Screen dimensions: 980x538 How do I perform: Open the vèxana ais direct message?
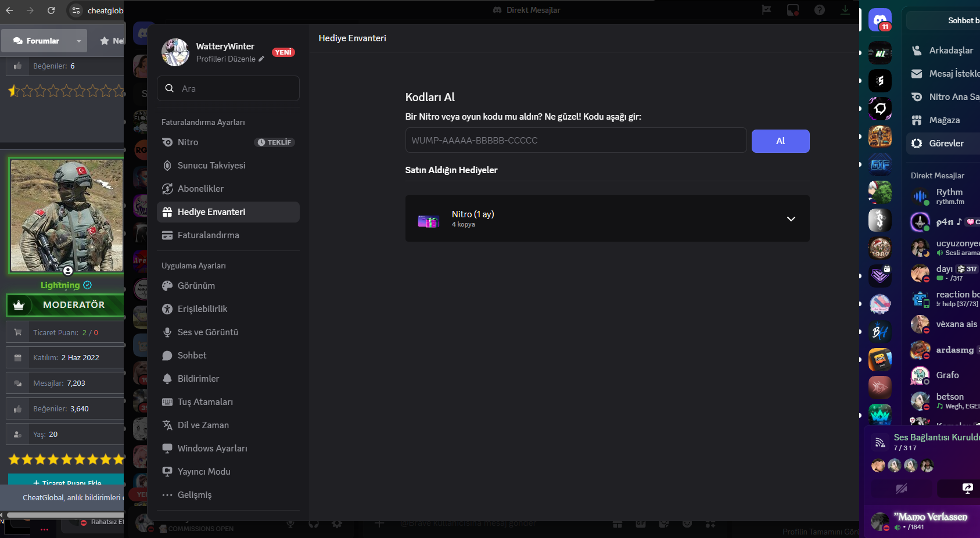[x=943, y=324]
